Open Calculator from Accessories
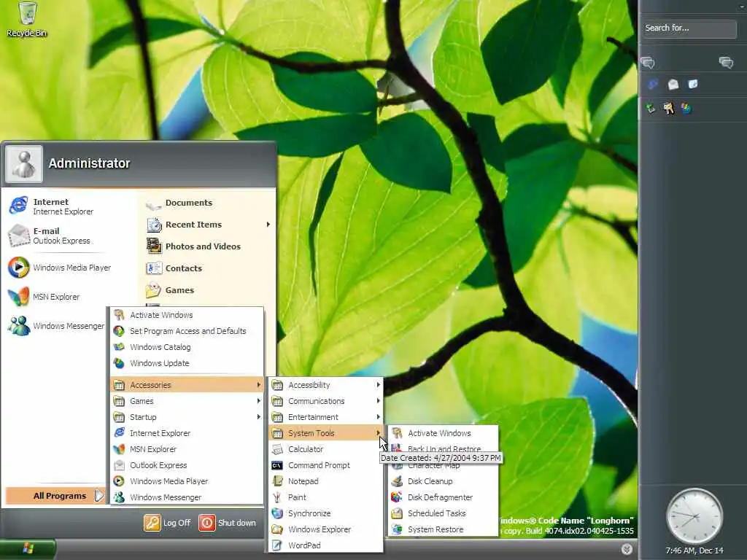Viewport: 747px width, 560px height. [x=326, y=449]
